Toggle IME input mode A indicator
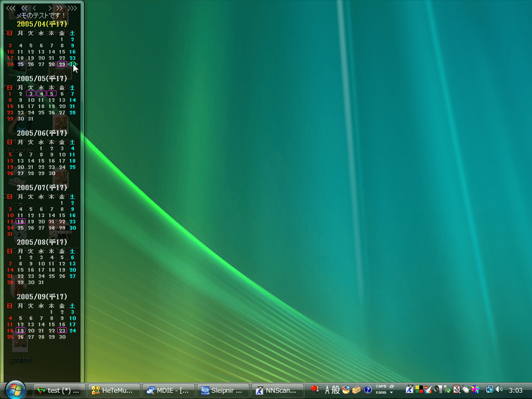532x399 pixels. coord(327,390)
